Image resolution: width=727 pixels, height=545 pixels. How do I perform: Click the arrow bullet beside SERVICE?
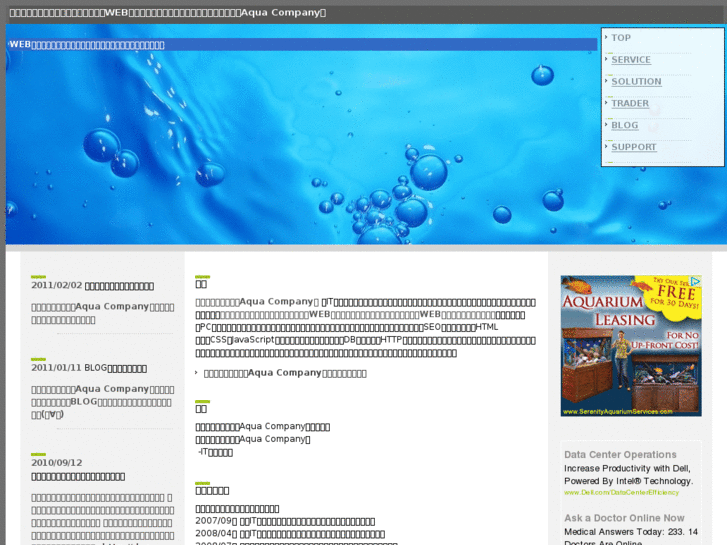coord(606,58)
